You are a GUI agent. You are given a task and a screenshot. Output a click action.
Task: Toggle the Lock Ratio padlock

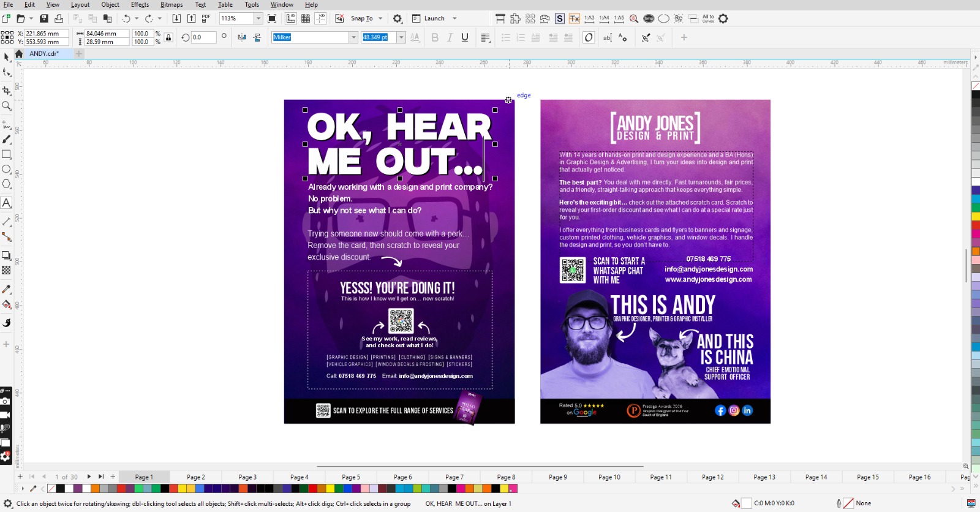(168, 37)
